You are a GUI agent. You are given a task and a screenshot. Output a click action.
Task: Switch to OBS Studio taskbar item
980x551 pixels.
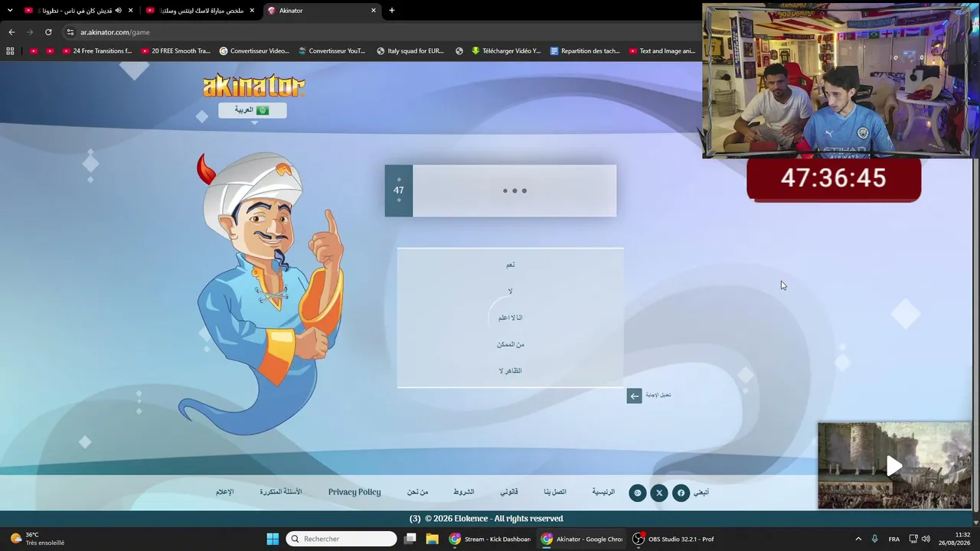coord(673,539)
